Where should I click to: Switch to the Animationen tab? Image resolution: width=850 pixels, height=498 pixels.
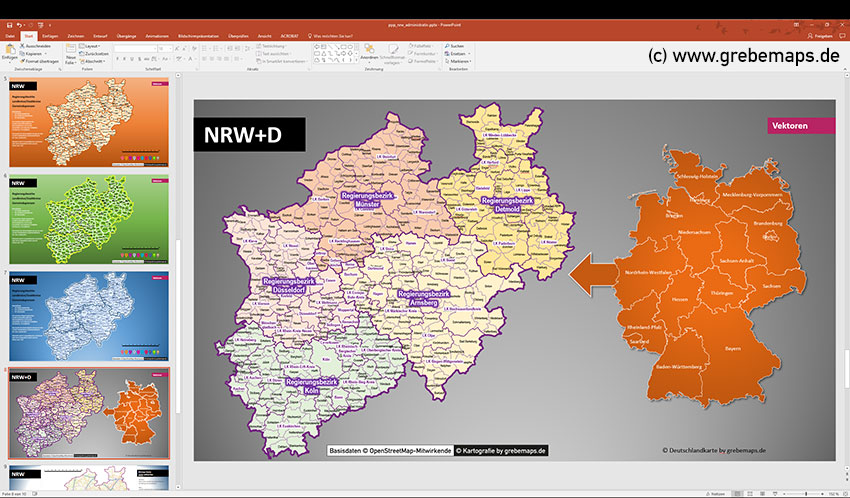(x=156, y=35)
